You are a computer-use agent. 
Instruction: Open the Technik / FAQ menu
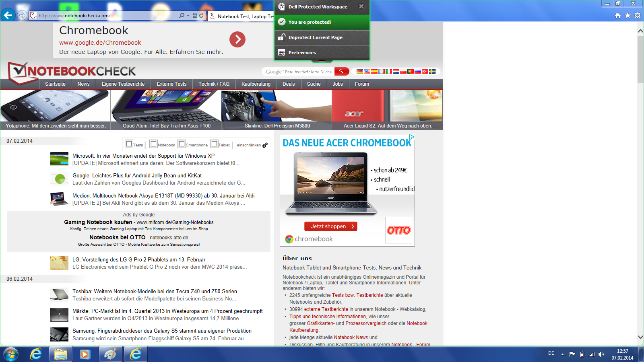(214, 84)
